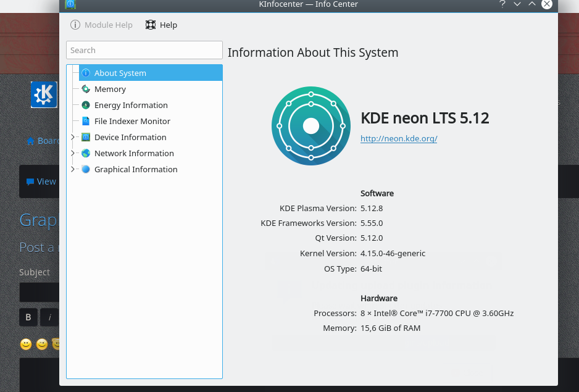Click the first smiley emoji in forum editor
This screenshot has height=392, width=579.
[x=26, y=344]
